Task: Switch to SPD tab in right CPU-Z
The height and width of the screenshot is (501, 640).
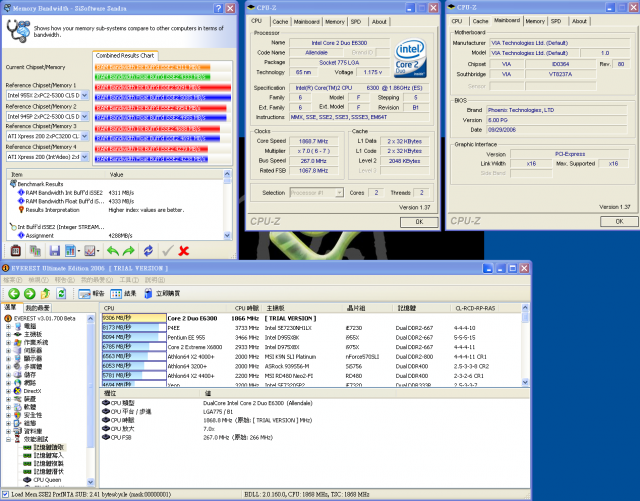Action: (556, 21)
